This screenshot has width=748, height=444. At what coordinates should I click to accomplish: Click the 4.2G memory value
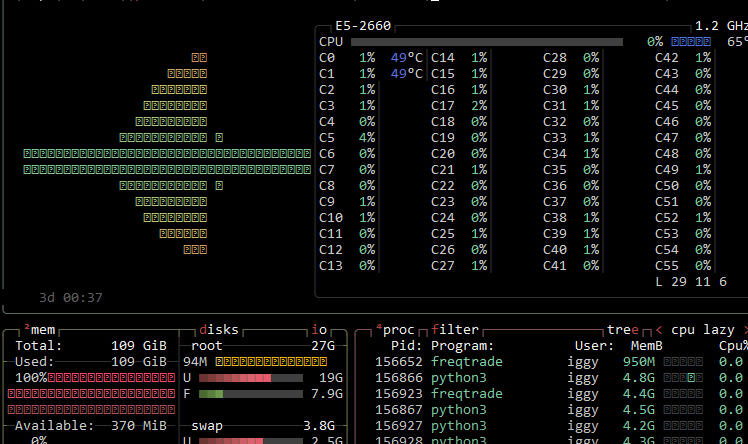(638, 426)
